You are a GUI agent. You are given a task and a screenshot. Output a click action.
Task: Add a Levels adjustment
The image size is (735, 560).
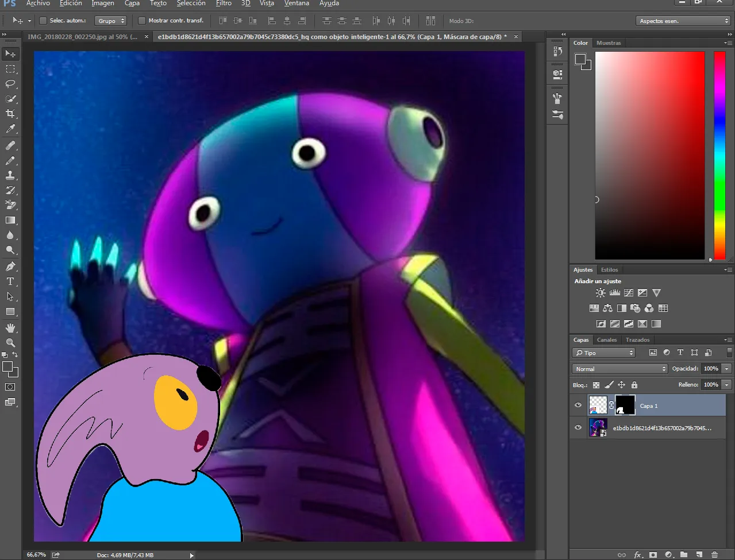pos(614,293)
